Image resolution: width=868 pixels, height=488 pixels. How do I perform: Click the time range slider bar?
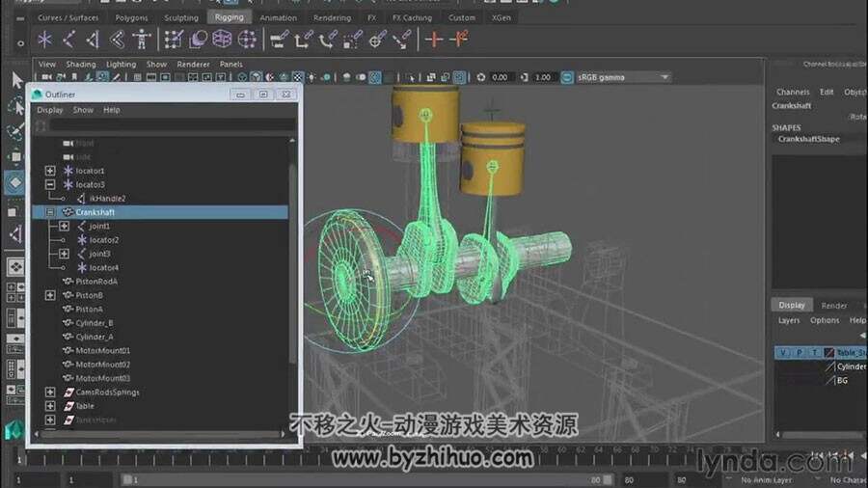tap(367, 479)
